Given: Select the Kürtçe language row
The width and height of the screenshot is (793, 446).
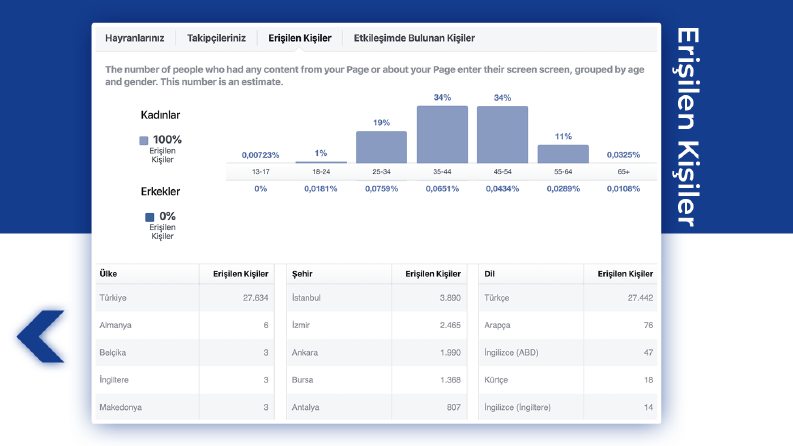Looking at the screenshot, I should tap(568, 380).
